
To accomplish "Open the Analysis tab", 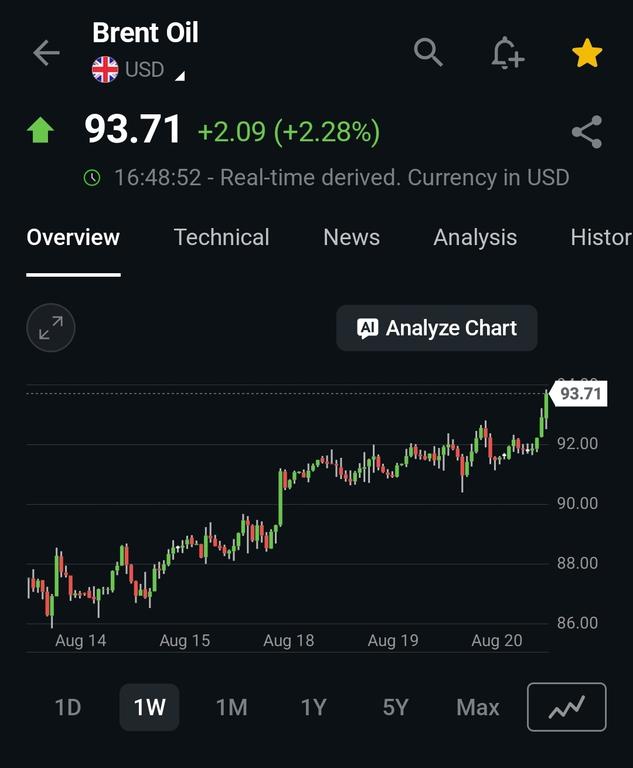I will click(475, 238).
